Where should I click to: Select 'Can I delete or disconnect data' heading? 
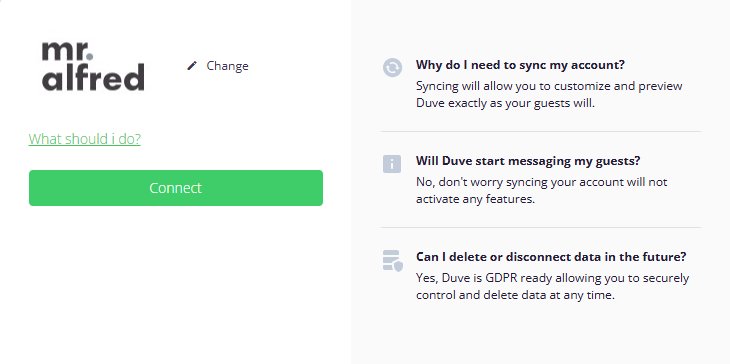(x=551, y=257)
